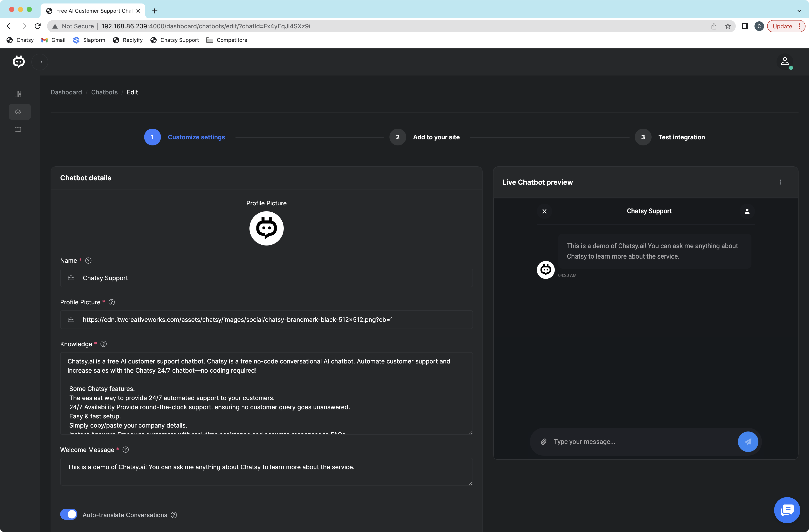
Task: Open the dashboard grid icon in sidebar
Action: coord(18,94)
